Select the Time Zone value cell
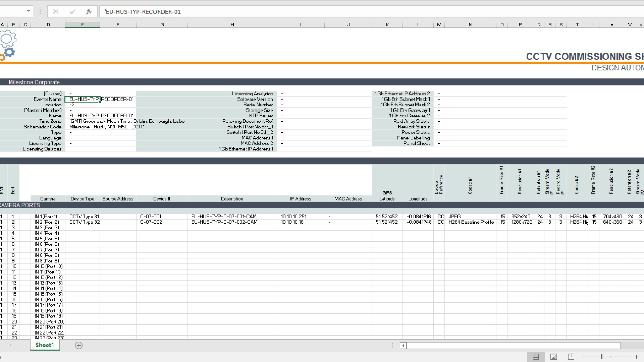Viewport: 644px width, 362px height. point(128,121)
